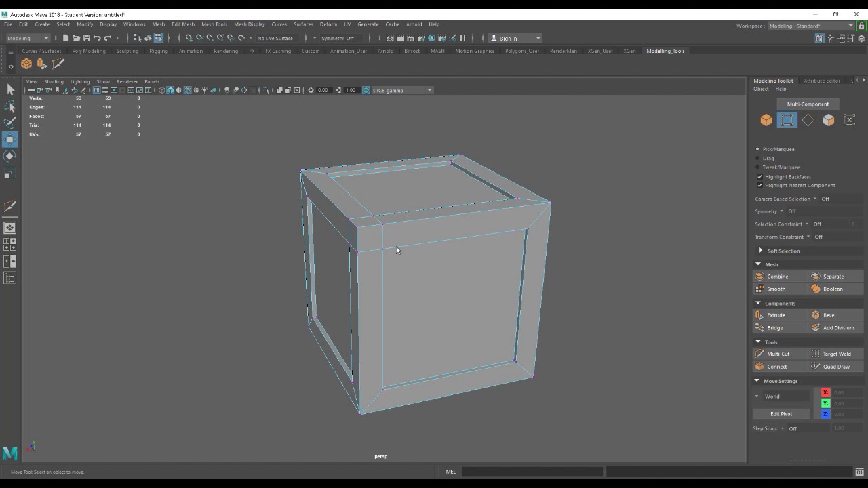Select UV selection mode icon
This screenshot has height=488, width=868.
850,120
